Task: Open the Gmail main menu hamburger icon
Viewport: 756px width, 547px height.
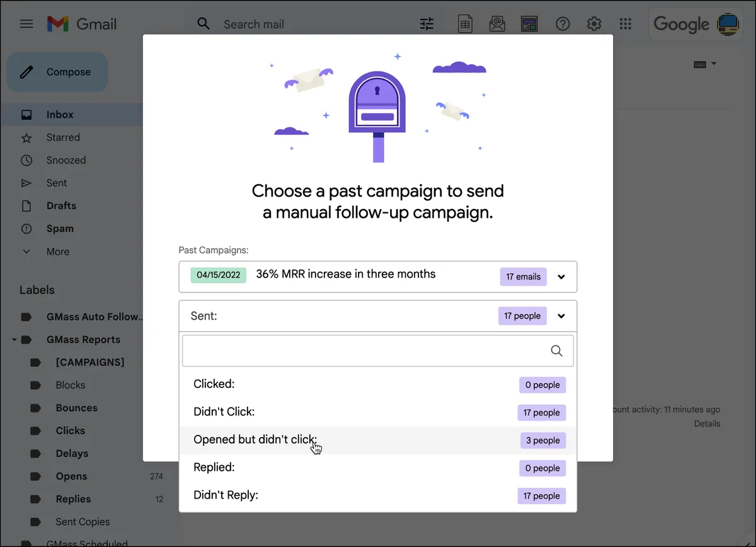Action: click(x=26, y=24)
